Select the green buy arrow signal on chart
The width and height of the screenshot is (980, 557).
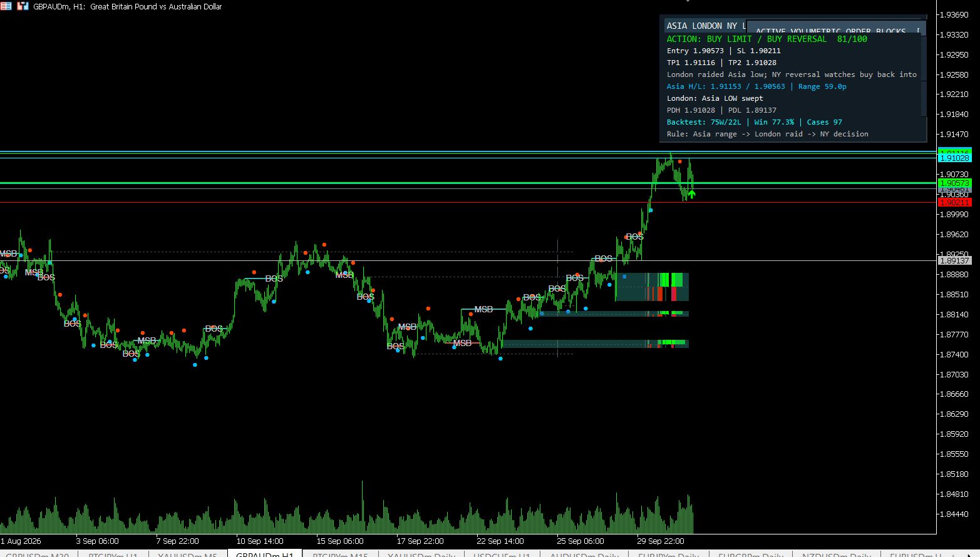692,194
